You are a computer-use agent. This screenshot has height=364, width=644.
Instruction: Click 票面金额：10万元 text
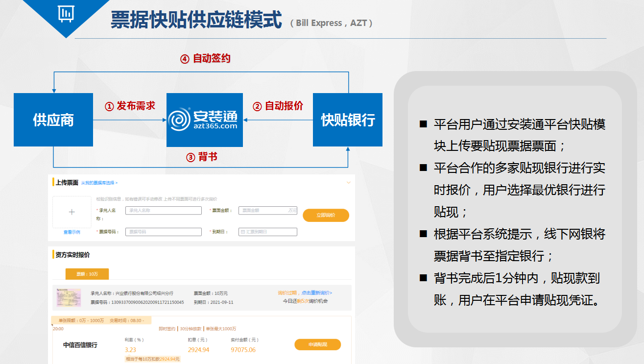click(211, 293)
